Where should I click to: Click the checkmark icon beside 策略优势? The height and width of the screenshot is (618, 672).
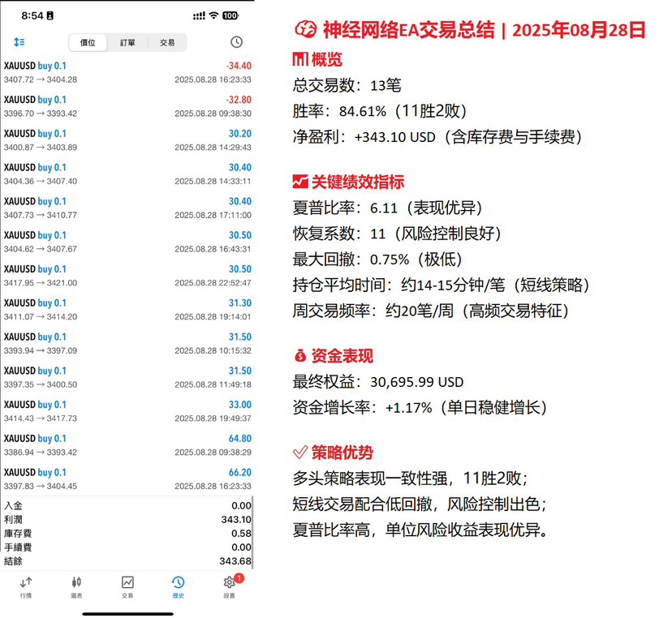pos(300,452)
